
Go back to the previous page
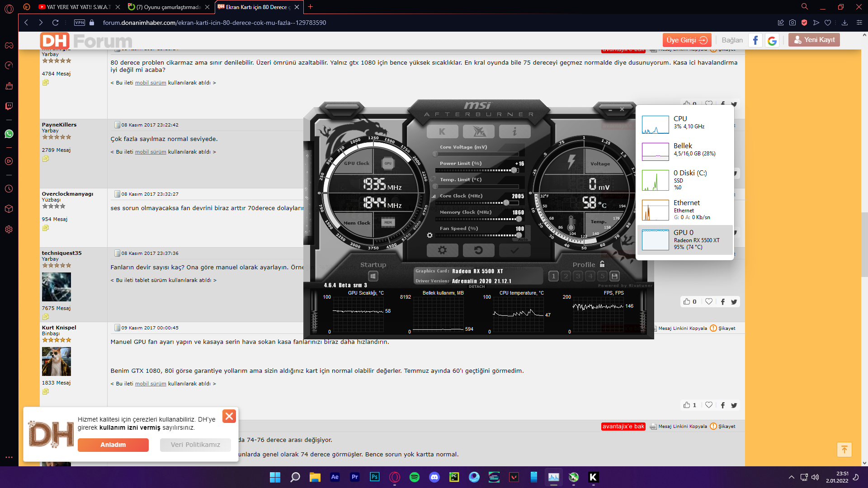click(x=26, y=23)
